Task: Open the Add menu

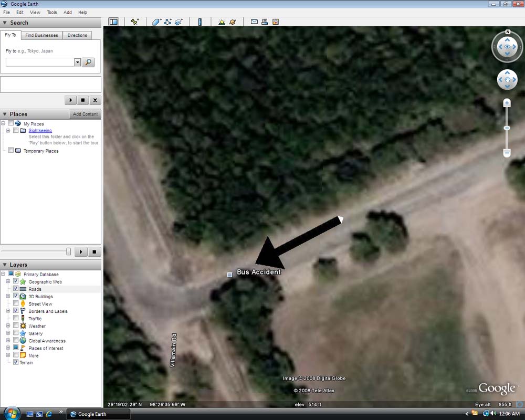Action: (68, 13)
